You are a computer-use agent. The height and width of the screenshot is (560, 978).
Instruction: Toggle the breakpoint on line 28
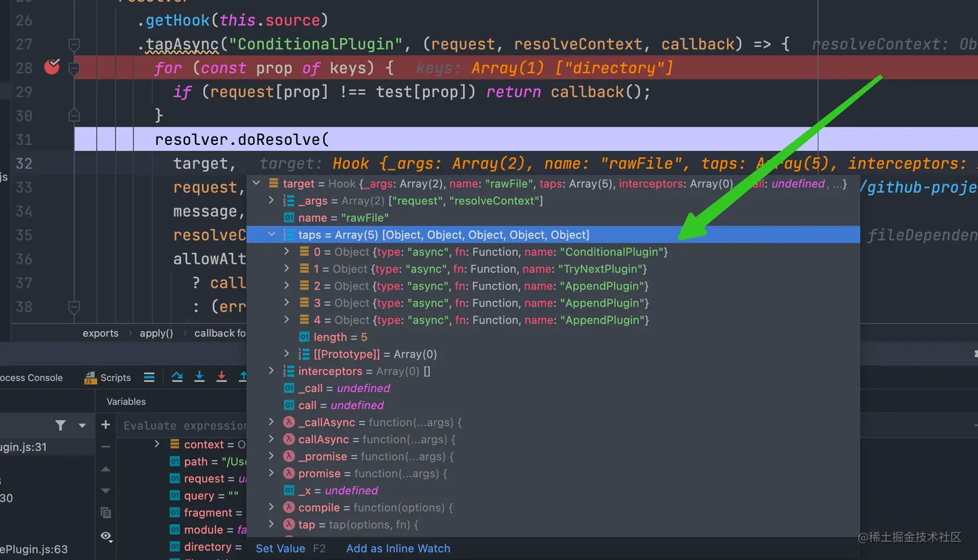[52, 67]
